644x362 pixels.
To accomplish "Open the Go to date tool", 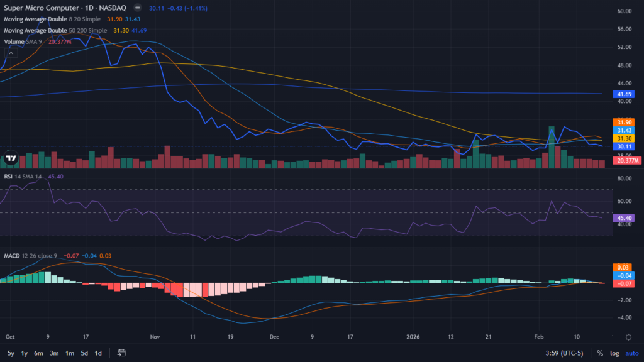I will pyautogui.click(x=121, y=353).
